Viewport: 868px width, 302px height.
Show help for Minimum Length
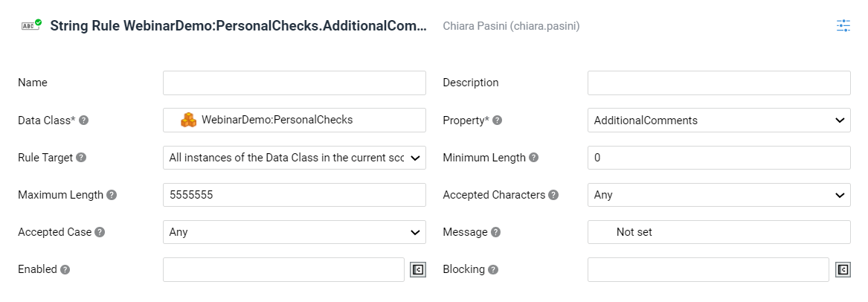(533, 158)
